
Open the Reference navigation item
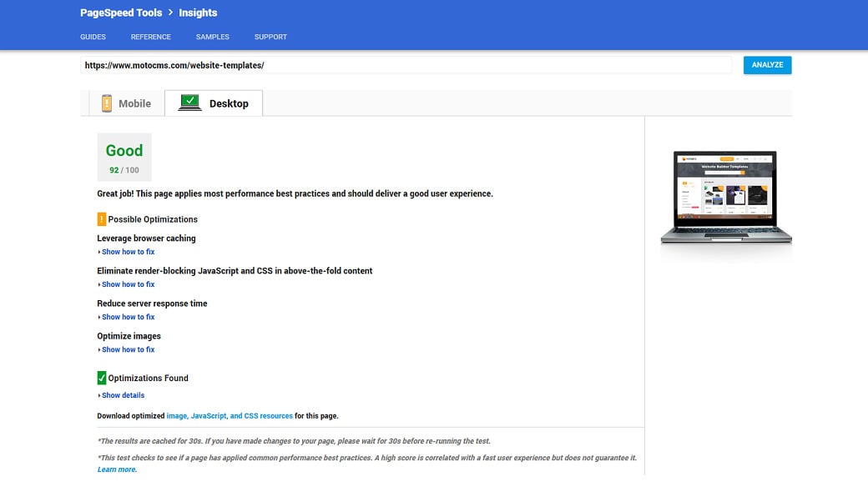click(x=151, y=37)
